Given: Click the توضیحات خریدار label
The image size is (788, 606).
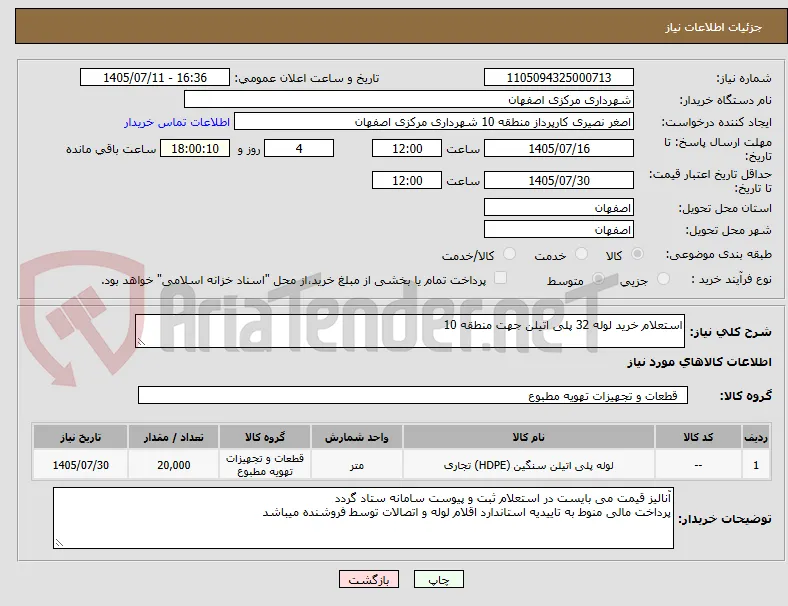Looking at the screenshot, I should [x=725, y=519].
